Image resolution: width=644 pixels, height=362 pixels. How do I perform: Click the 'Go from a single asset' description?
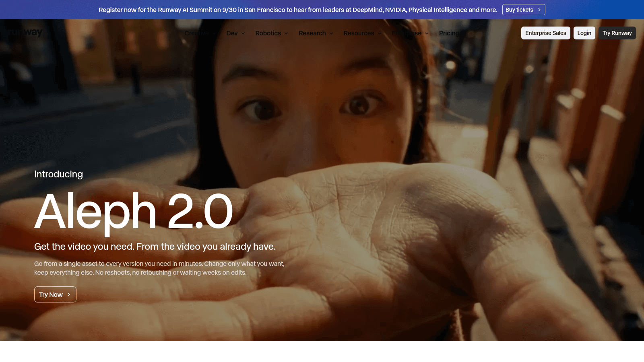tap(159, 268)
